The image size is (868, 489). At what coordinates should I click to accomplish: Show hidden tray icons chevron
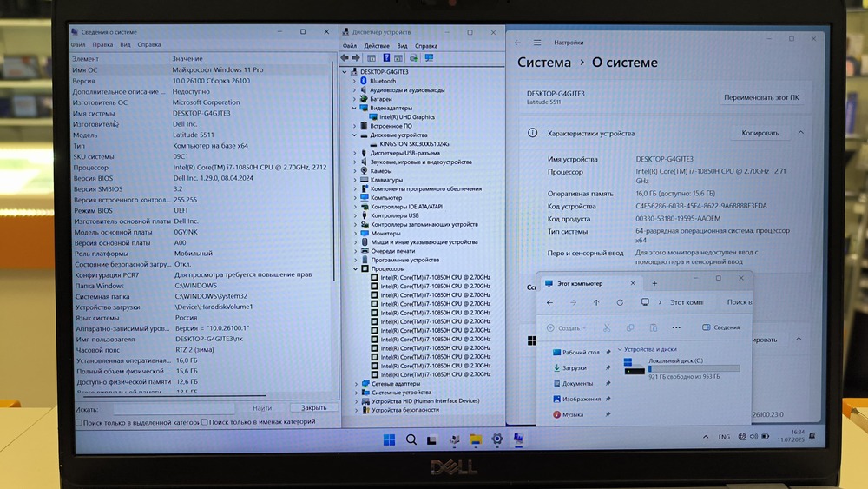point(706,437)
